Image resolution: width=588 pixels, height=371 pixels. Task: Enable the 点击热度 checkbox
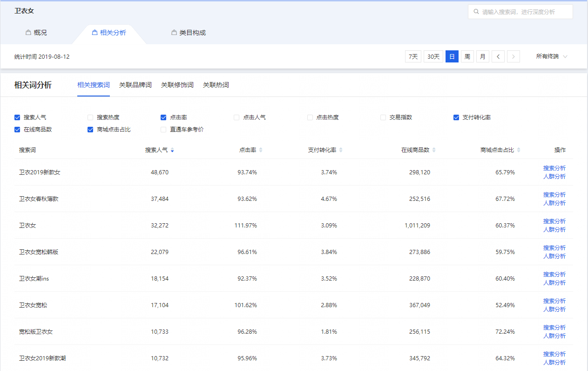[x=310, y=117]
